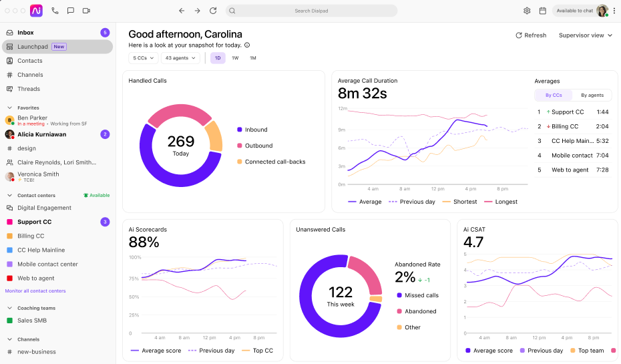Viewport: 621px width, 364px height.
Task: Open the three-dot menu beside profile
Action: click(614, 11)
